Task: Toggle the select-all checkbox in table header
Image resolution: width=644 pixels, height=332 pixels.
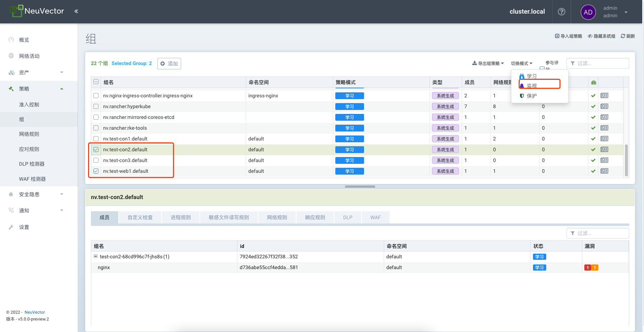Action: 96,82
